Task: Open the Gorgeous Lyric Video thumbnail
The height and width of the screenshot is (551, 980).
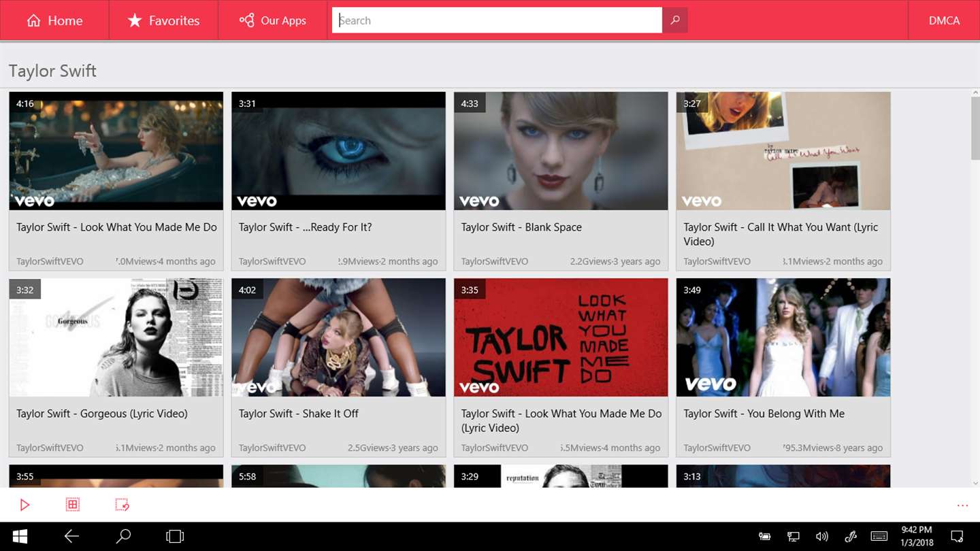Action: coord(116,337)
